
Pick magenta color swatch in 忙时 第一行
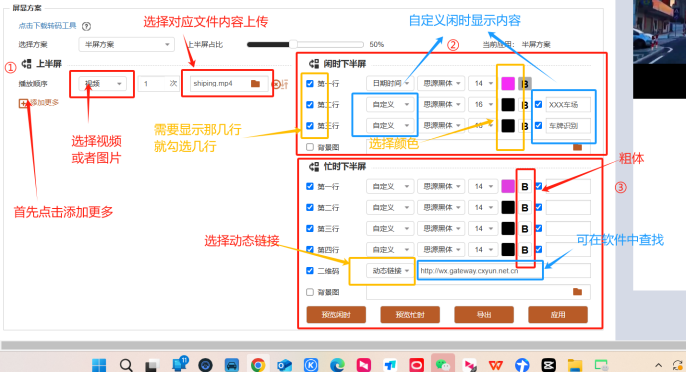pos(508,187)
